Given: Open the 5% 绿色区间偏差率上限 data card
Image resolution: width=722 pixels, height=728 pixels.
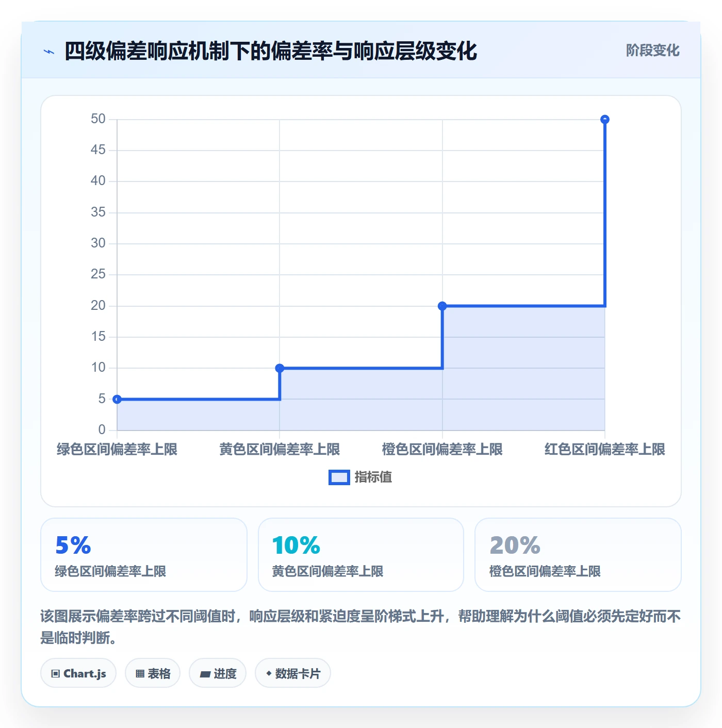Looking at the screenshot, I should coord(144,555).
